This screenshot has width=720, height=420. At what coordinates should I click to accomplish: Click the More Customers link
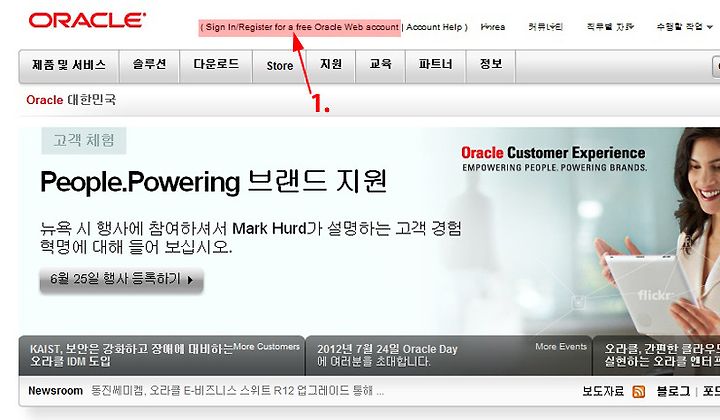pyautogui.click(x=267, y=347)
